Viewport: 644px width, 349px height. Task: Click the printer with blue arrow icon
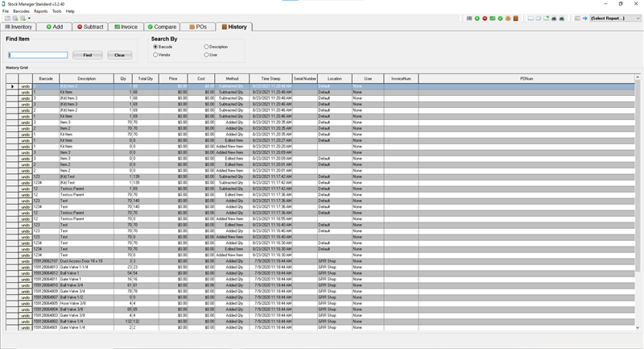(561, 19)
